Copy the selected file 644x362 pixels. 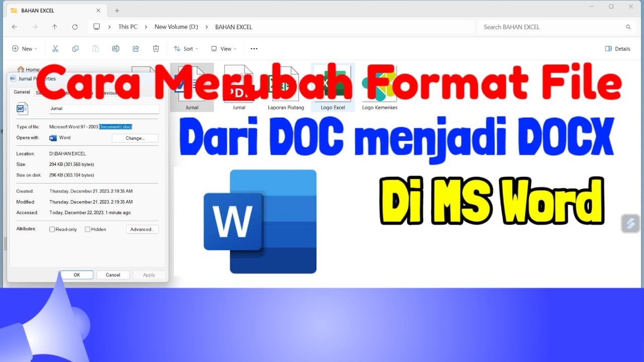[x=75, y=49]
